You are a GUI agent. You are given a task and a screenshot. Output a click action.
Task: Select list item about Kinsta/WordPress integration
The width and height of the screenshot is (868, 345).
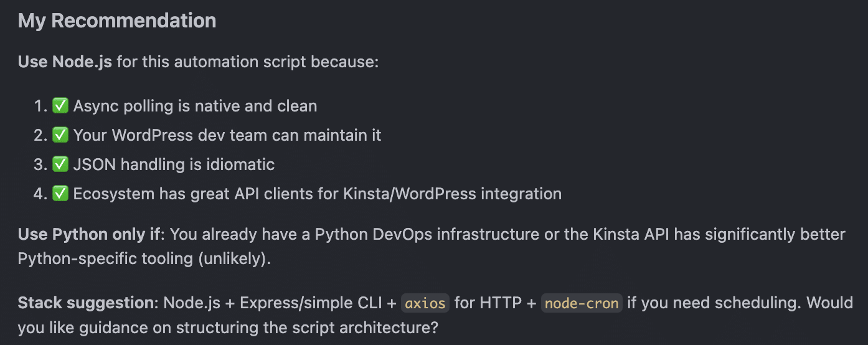(x=318, y=194)
